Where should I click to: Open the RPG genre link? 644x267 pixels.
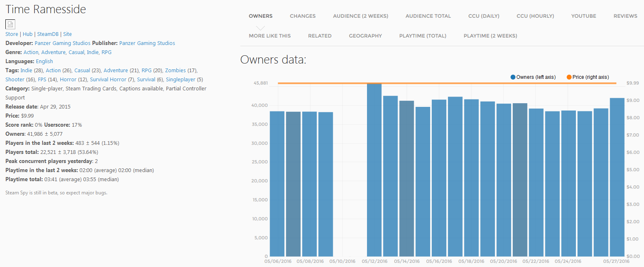coord(107,52)
